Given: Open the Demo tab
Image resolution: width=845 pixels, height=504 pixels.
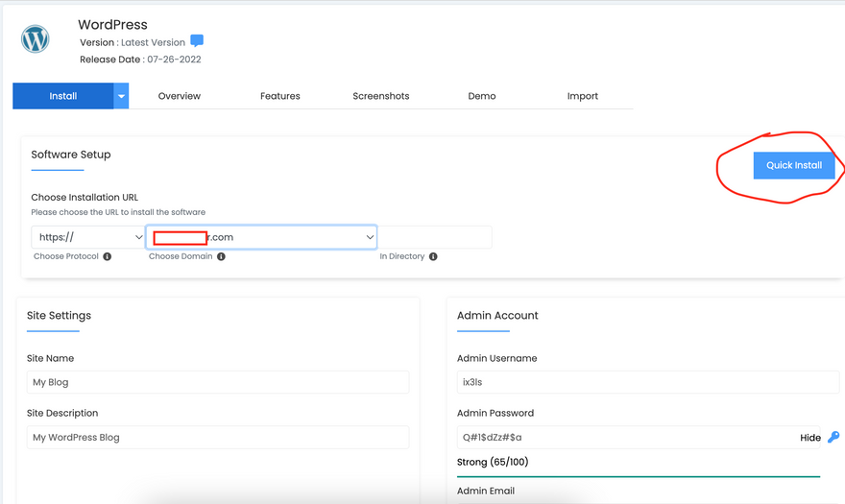Looking at the screenshot, I should pyautogui.click(x=482, y=96).
